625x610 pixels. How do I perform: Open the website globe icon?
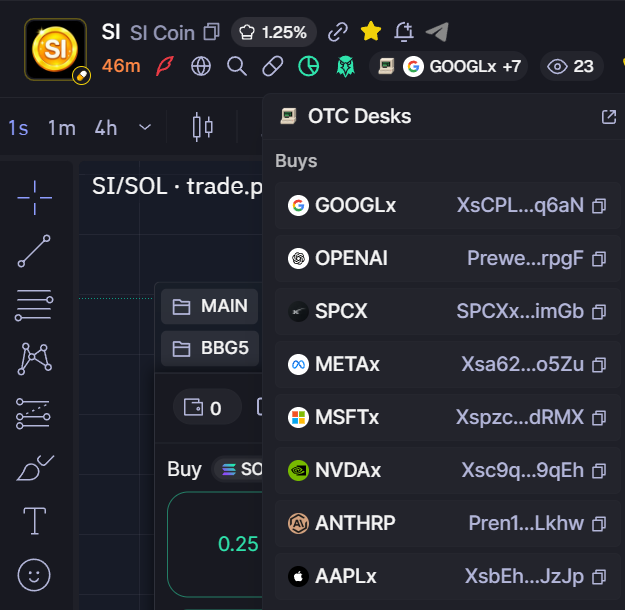coord(201,66)
